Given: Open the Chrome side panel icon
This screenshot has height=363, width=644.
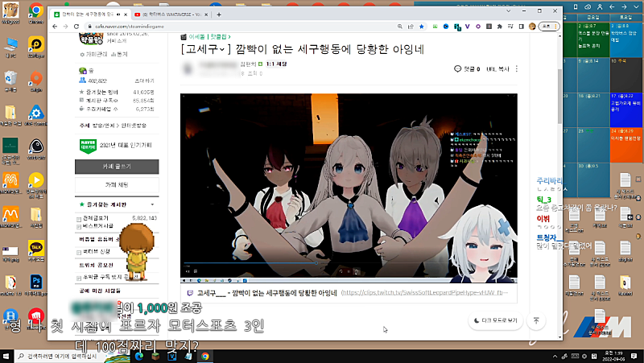Looking at the screenshot, I should [x=521, y=27].
